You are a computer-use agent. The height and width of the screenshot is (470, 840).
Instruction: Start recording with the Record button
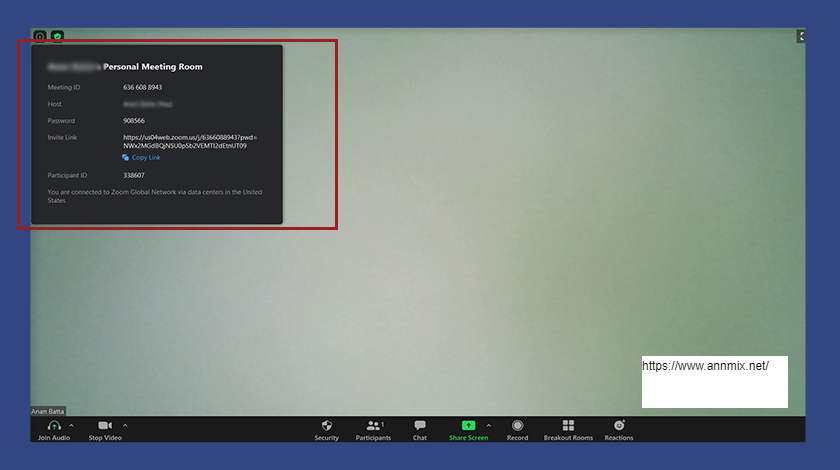[x=518, y=430]
